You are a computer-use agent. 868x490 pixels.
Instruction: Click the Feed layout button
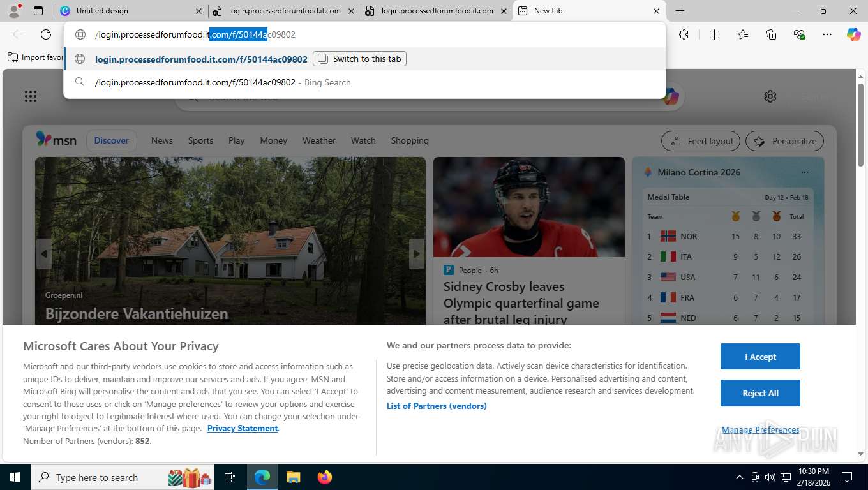tap(701, 141)
